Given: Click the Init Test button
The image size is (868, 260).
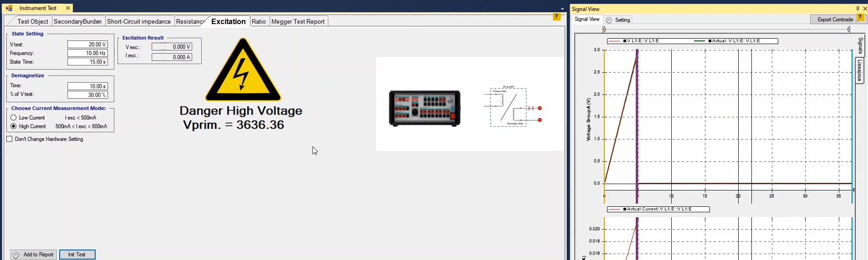Looking at the screenshot, I should coord(77,255).
